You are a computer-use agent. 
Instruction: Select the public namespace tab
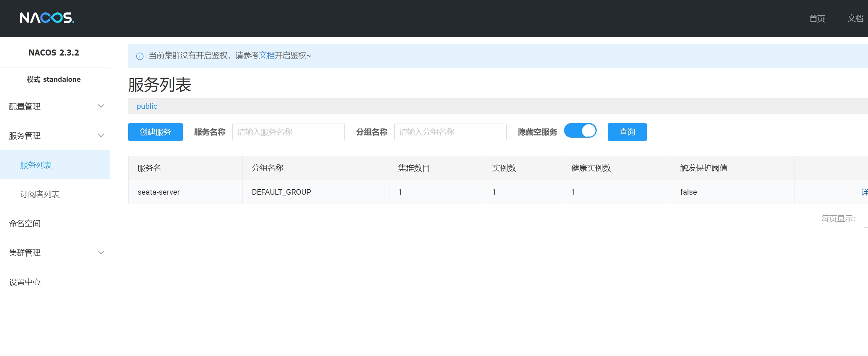pyautogui.click(x=147, y=106)
